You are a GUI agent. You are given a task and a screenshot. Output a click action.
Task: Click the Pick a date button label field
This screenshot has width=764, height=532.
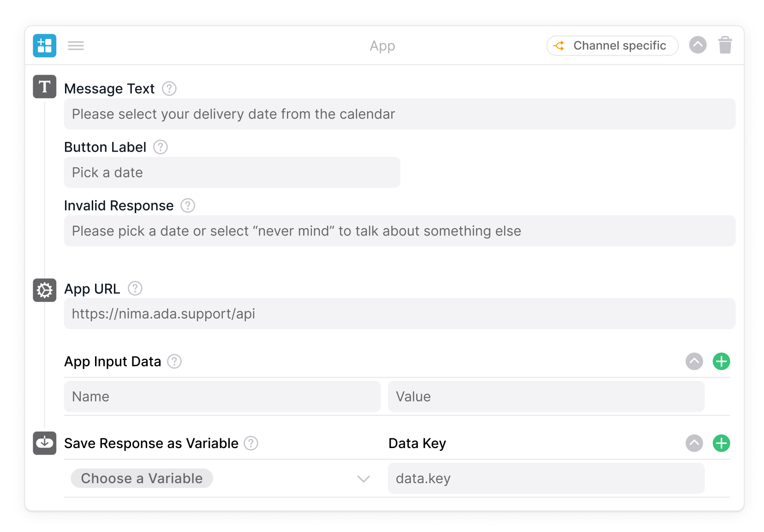pyautogui.click(x=232, y=172)
